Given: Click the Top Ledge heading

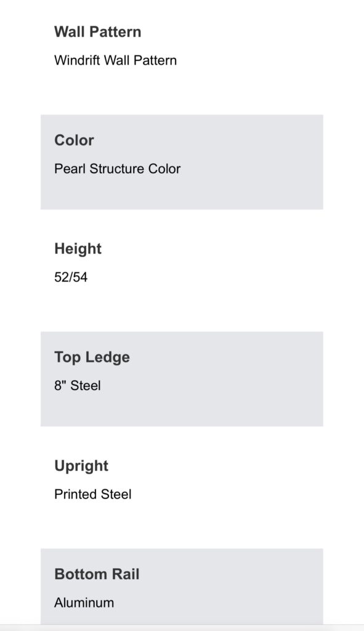Looking at the screenshot, I should [92, 357].
